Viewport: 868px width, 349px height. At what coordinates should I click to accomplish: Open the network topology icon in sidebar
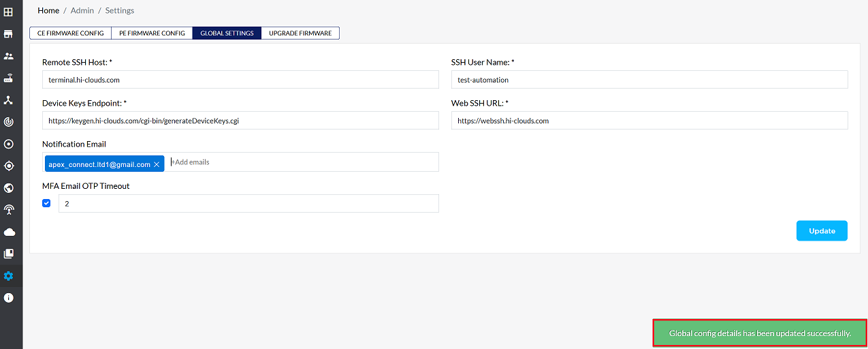9,100
